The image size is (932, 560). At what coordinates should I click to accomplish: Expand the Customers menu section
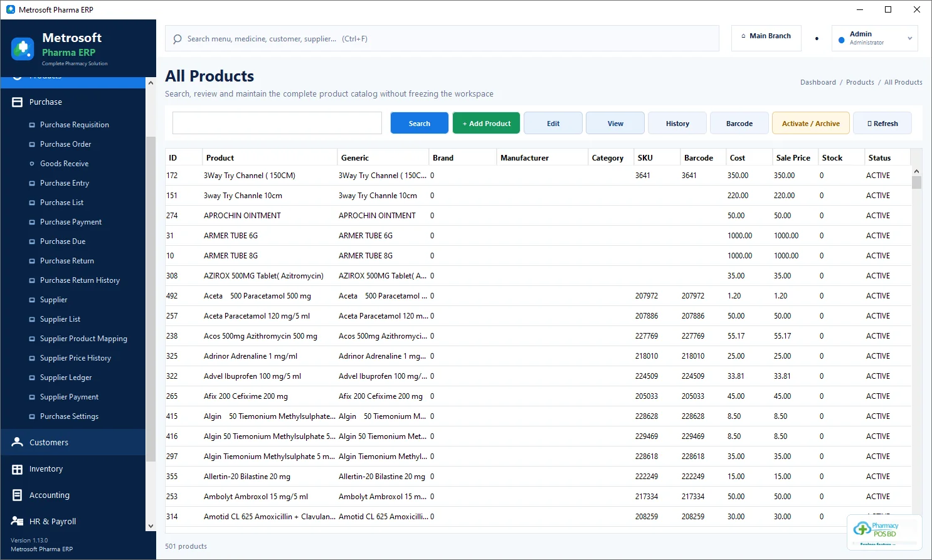(x=73, y=442)
